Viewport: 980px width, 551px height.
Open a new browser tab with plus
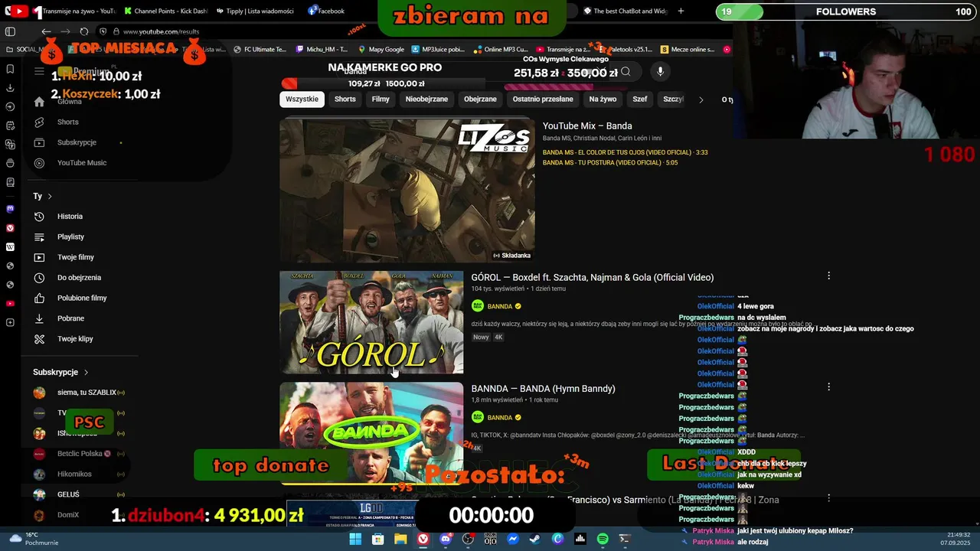[x=681, y=11]
